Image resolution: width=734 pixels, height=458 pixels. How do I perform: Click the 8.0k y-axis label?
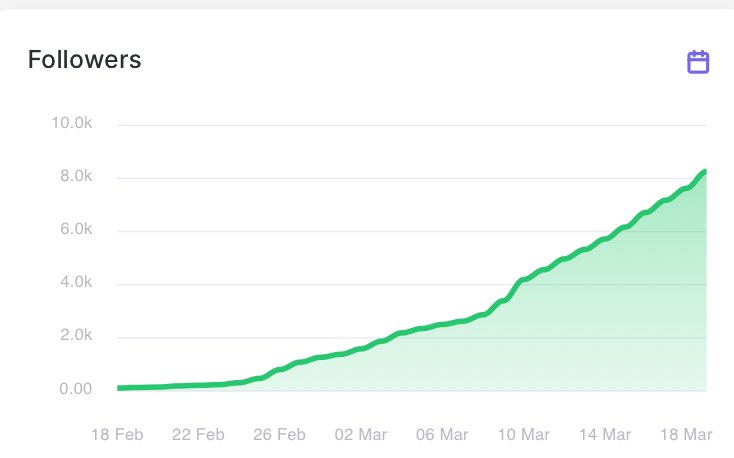76,176
